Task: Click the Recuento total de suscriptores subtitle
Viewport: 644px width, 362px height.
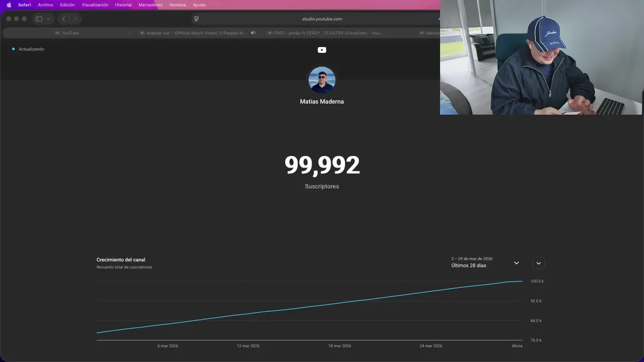Action: 124,267
